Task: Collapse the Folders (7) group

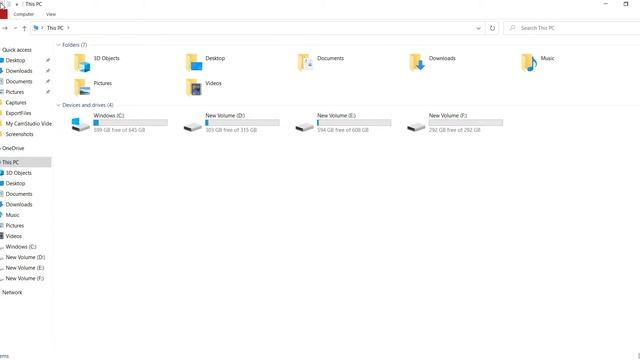Action: 58,45
